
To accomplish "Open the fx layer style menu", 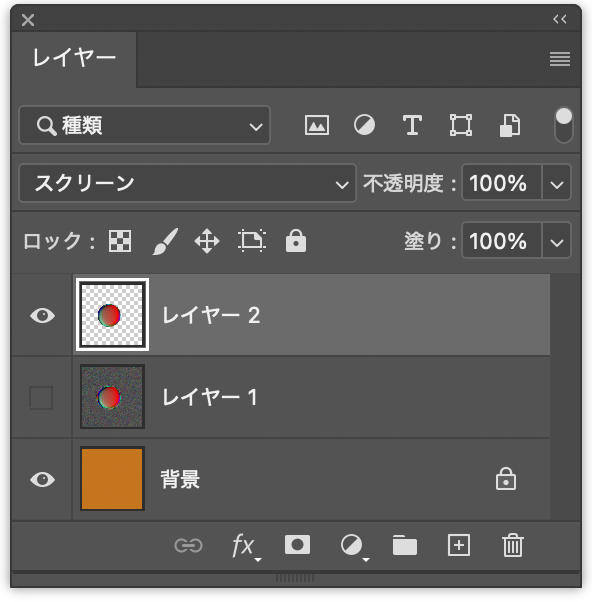I will [x=246, y=546].
